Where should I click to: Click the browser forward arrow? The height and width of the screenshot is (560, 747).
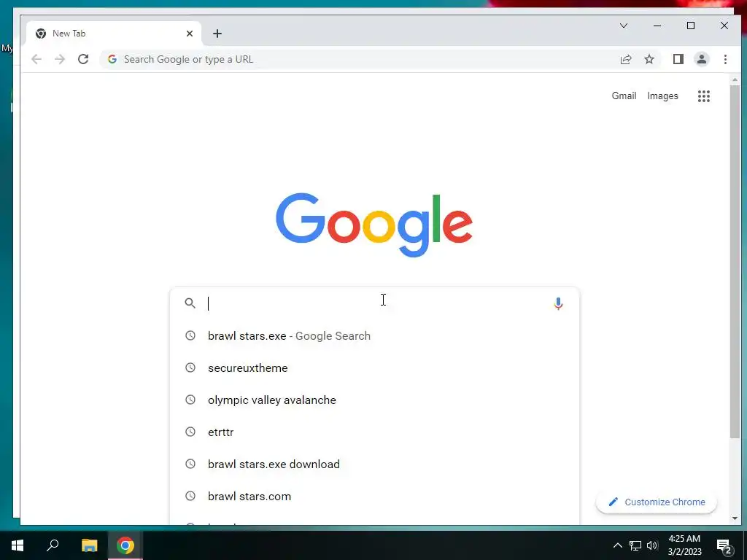click(60, 59)
